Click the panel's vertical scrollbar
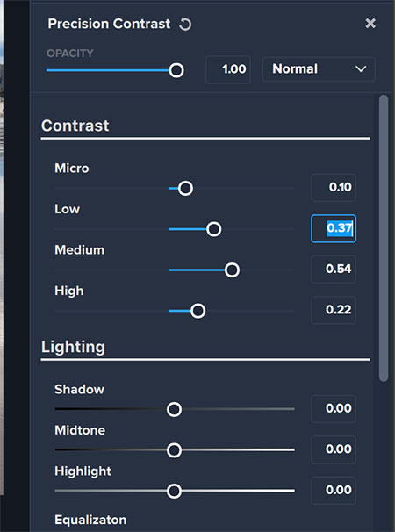Viewport: 395px width, 532px height. coord(384,239)
